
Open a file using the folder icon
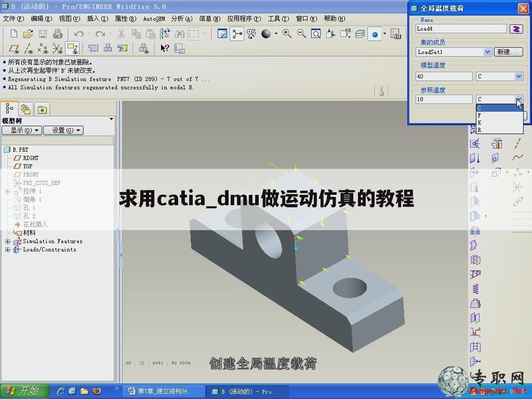[x=28, y=34]
